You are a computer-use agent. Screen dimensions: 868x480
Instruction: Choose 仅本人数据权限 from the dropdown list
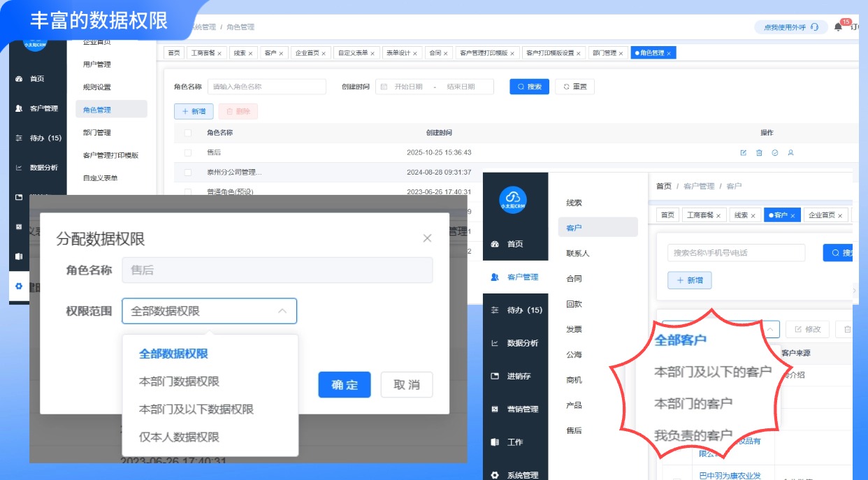pyautogui.click(x=179, y=437)
